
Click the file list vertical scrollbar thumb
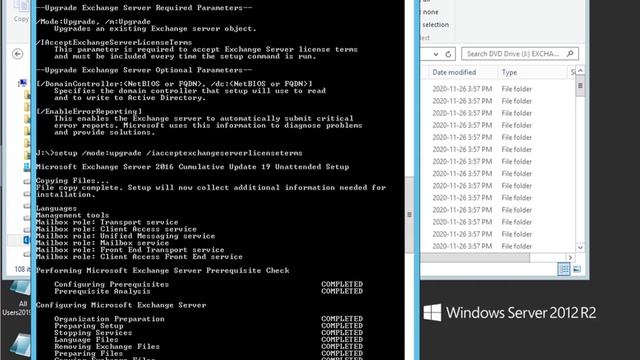coord(580,86)
